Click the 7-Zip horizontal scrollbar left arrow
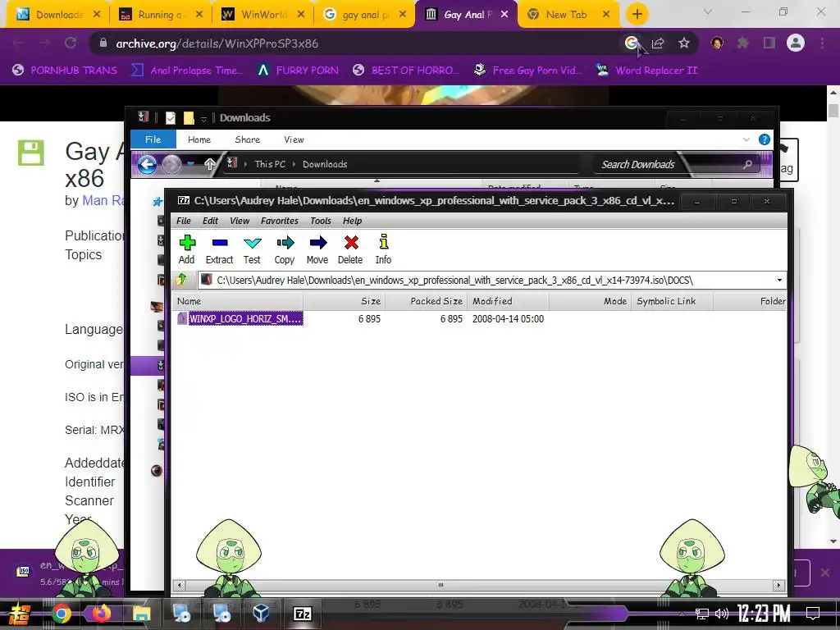The image size is (840, 630). coord(180,585)
